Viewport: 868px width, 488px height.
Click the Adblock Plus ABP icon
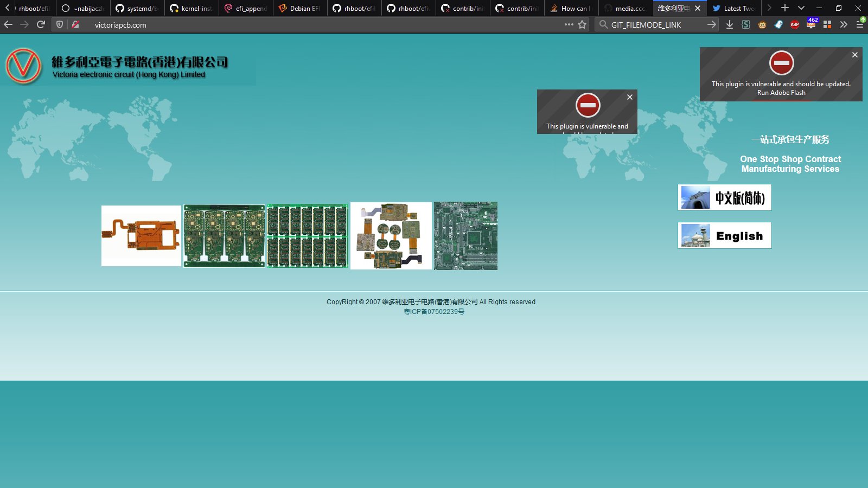(795, 24)
